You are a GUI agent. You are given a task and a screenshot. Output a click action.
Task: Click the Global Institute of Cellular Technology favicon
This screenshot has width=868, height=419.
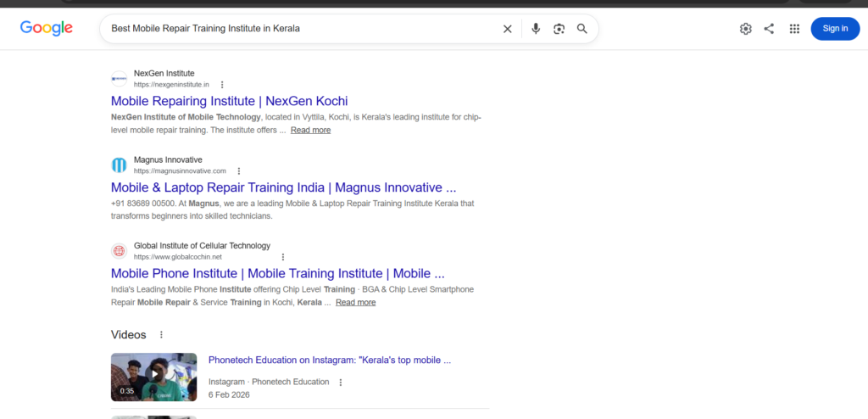click(119, 251)
